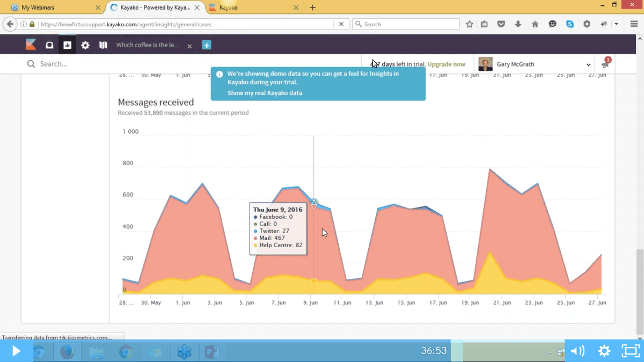Open the admin settings gear in Kayako navbar
Viewport: 644px width, 362px height.
(x=85, y=46)
